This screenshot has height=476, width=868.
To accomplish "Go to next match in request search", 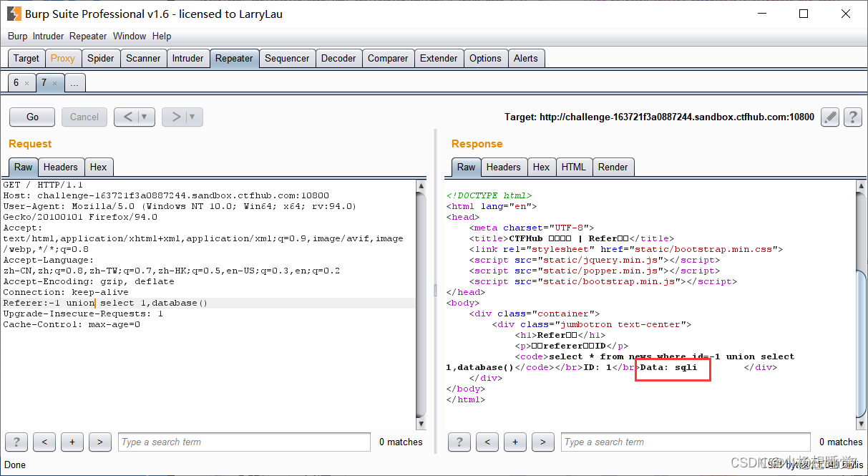I will click(100, 442).
